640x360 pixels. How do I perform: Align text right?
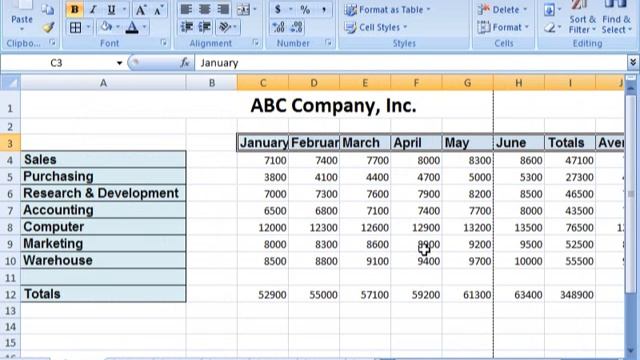[223, 9]
